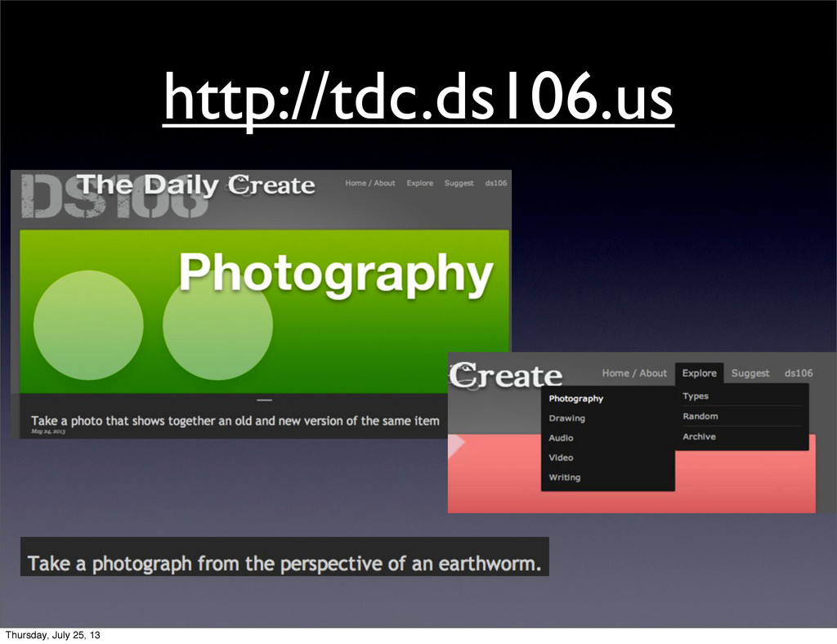Open the old and new version photo prompt
This screenshot has width=837, height=644.
click(x=235, y=421)
